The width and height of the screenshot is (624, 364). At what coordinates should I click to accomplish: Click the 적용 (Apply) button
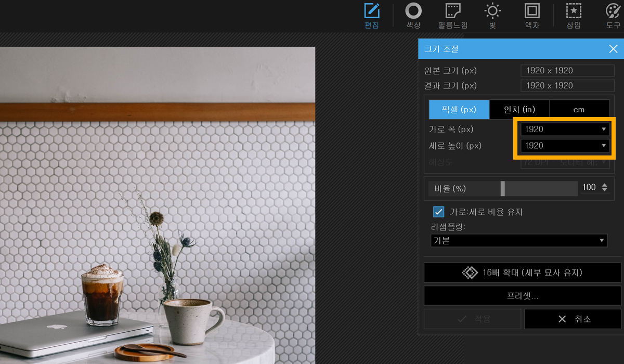tap(473, 319)
